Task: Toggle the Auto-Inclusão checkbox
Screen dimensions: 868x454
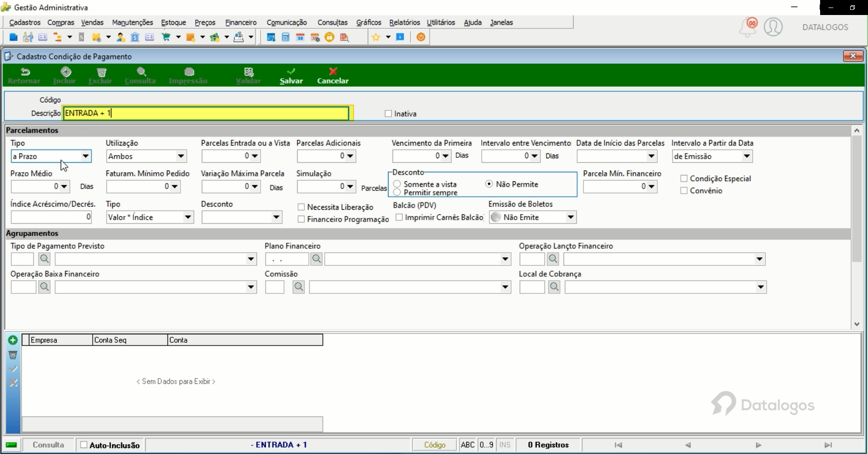Action: point(84,445)
